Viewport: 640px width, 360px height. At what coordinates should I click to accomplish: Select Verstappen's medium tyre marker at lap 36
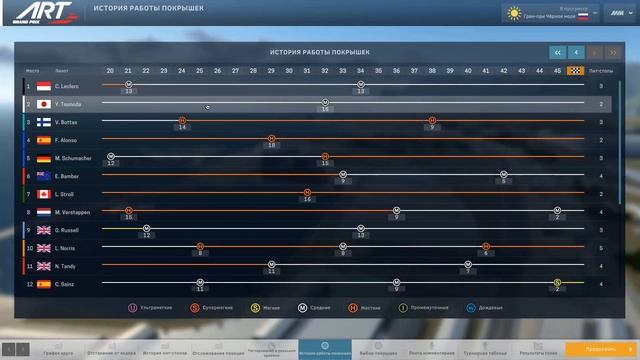tap(396, 211)
